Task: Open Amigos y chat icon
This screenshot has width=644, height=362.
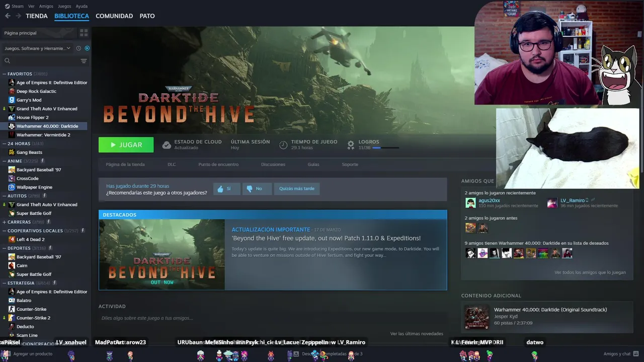Action: [636, 354]
